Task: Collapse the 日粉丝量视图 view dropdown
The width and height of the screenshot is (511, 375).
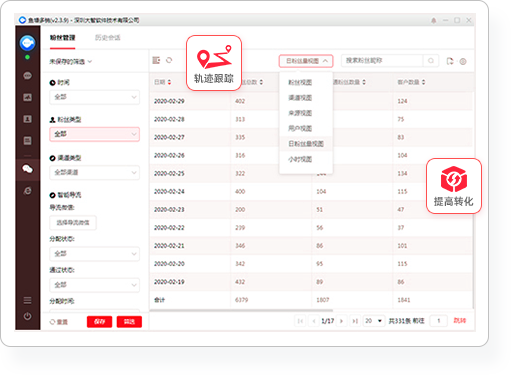Action: point(306,61)
